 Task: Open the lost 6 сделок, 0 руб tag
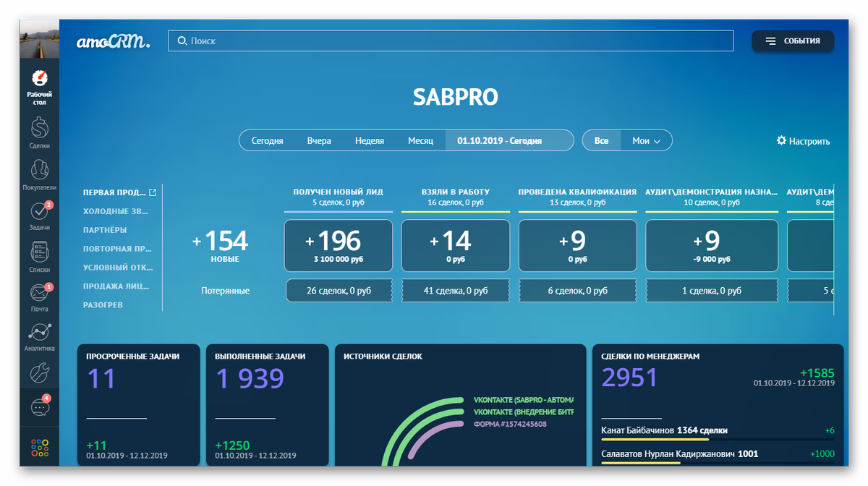(x=578, y=291)
